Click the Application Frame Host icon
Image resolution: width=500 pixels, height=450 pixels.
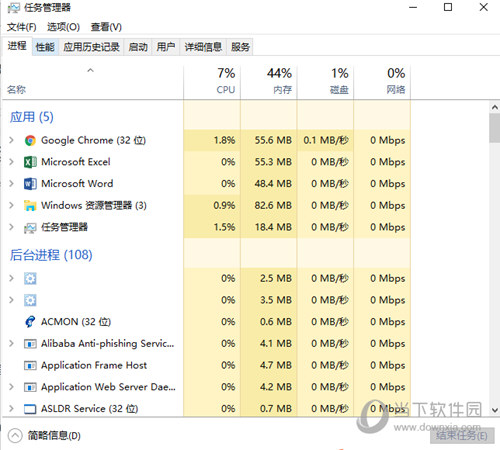[x=30, y=365]
